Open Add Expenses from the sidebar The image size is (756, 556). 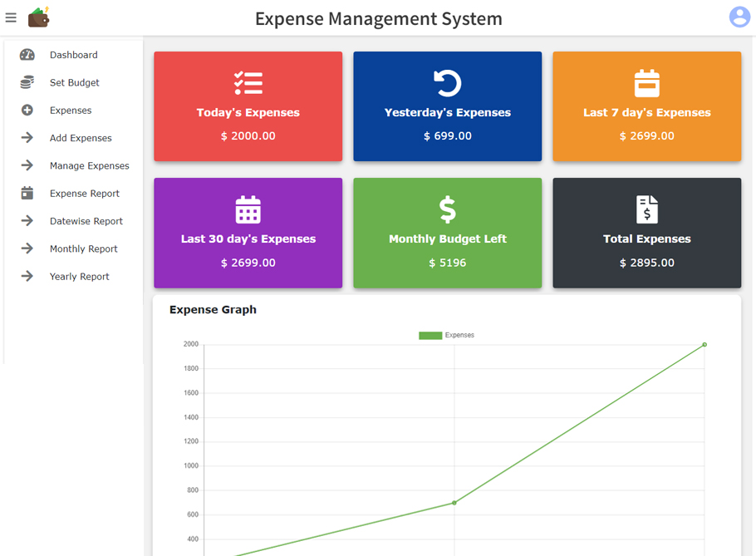80,138
